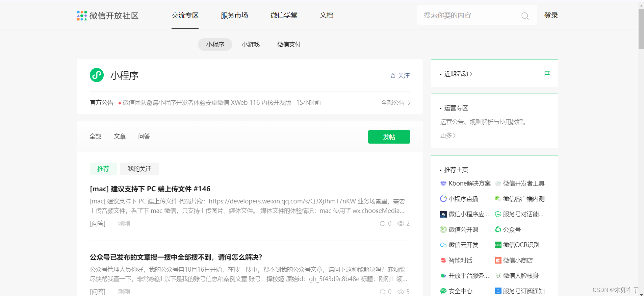Click the 微信小商店 icon

tap(498, 260)
